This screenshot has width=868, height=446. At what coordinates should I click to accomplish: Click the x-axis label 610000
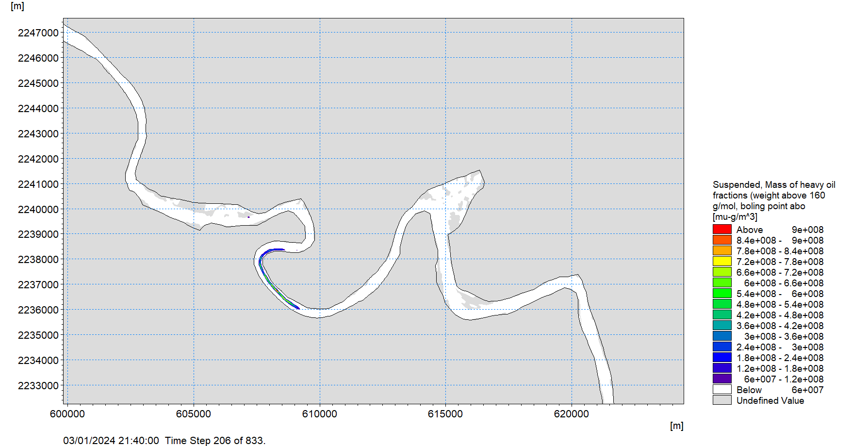click(x=319, y=414)
